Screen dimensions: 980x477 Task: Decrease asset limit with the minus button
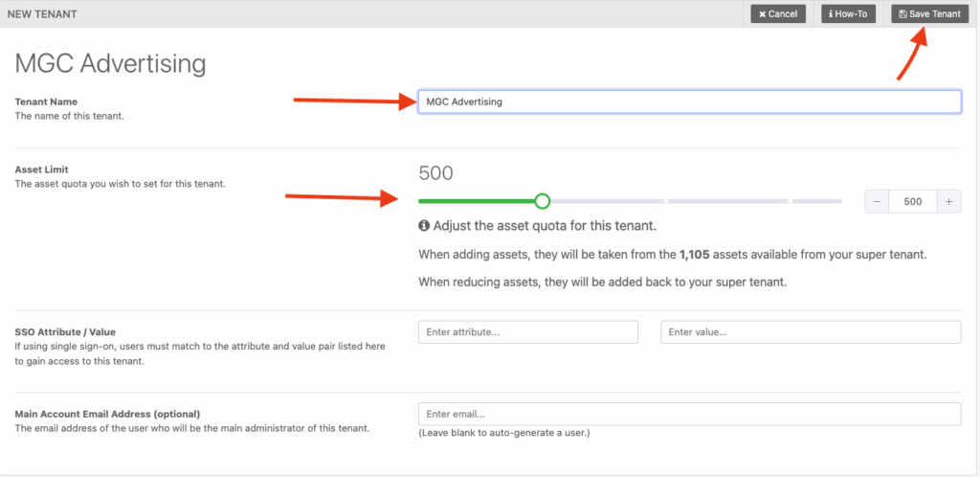pyautogui.click(x=877, y=201)
